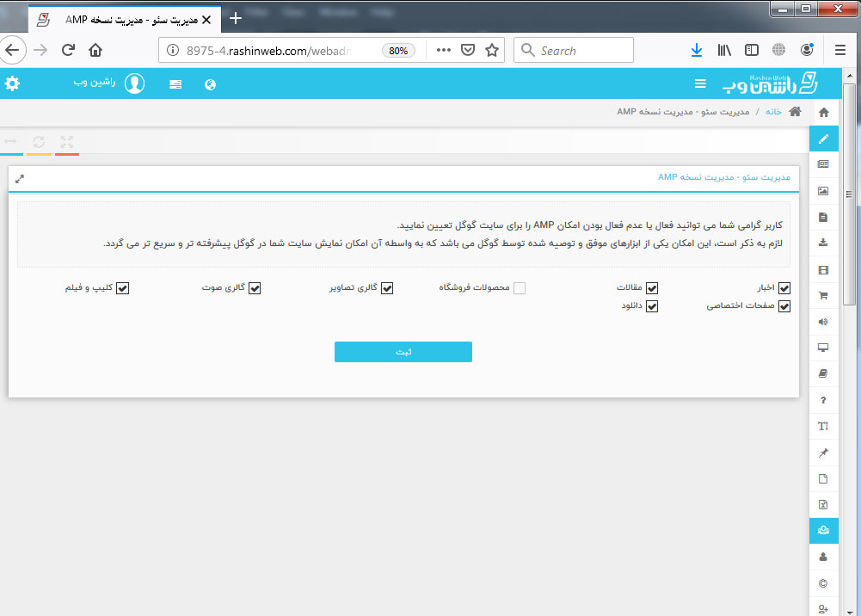Viewport: 861px width, 616px height.
Task: Open the Firefox hamburger menu
Action: coord(840,51)
